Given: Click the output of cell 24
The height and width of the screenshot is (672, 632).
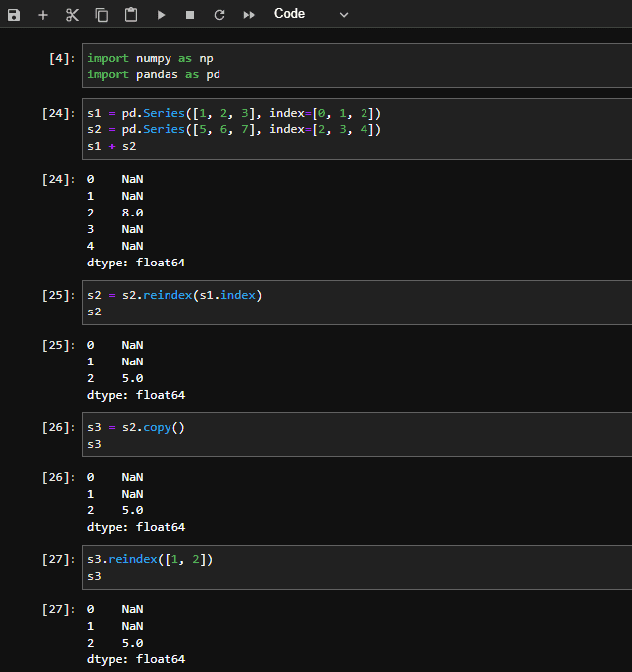Looking at the screenshot, I should (x=135, y=221).
